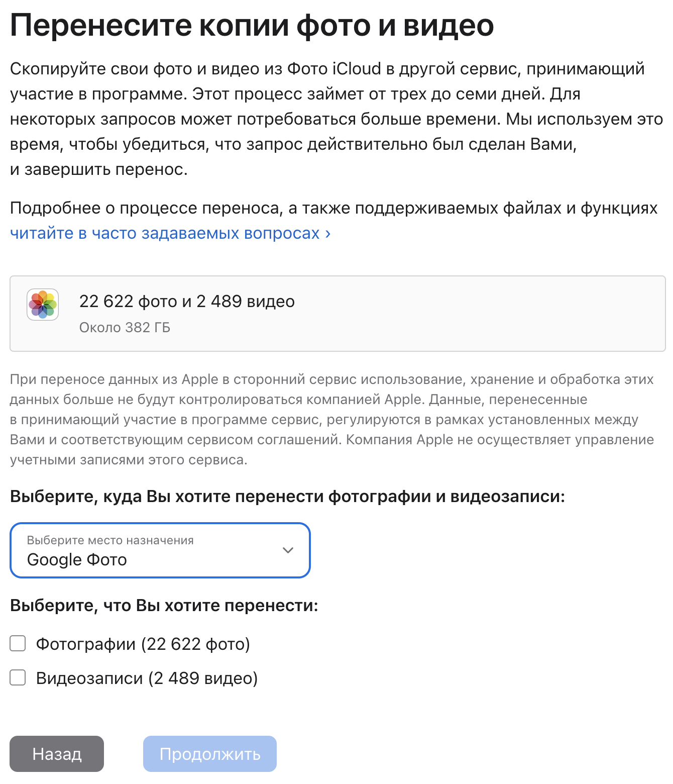Select the Фотографии (22 622 фото) label
The width and height of the screenshot is (673, 784).
[143, 644]
